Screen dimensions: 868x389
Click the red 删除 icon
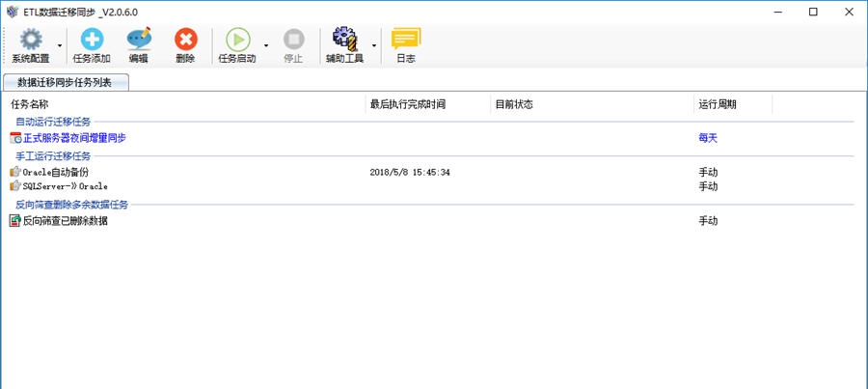(x=185, y=40)
